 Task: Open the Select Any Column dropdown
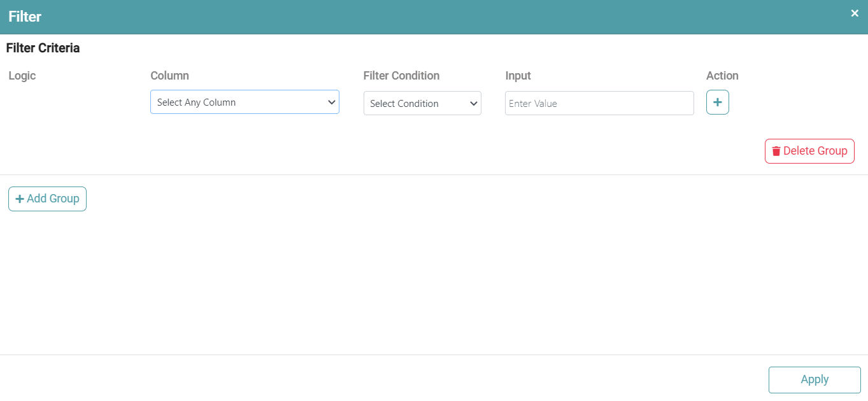click(x=244, y=102)
